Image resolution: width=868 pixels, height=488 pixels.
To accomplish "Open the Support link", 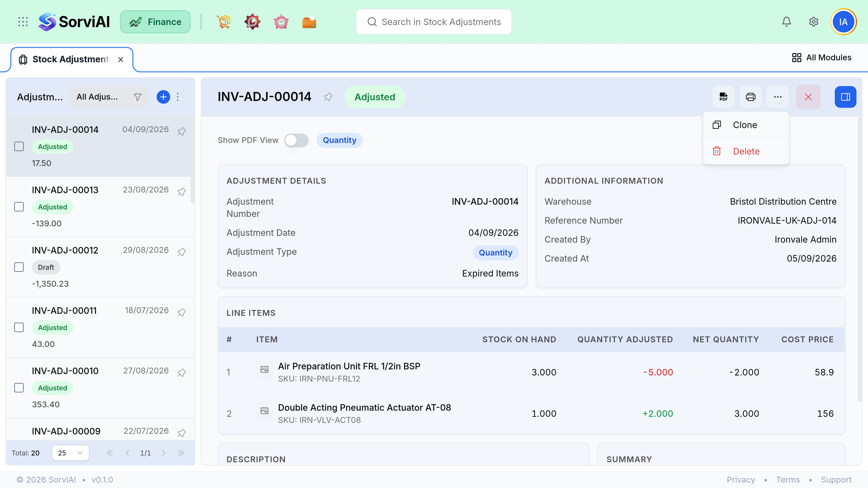I will click(836, 480).
